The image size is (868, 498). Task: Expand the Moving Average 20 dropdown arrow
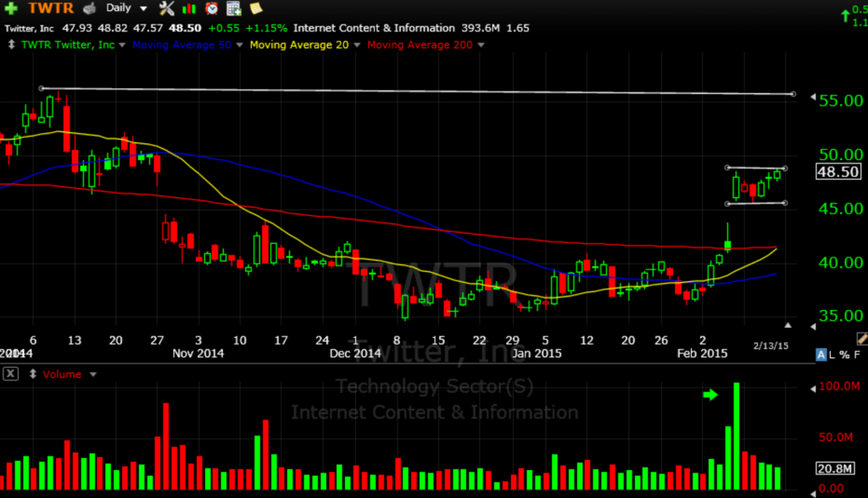[x=357, y=45]
